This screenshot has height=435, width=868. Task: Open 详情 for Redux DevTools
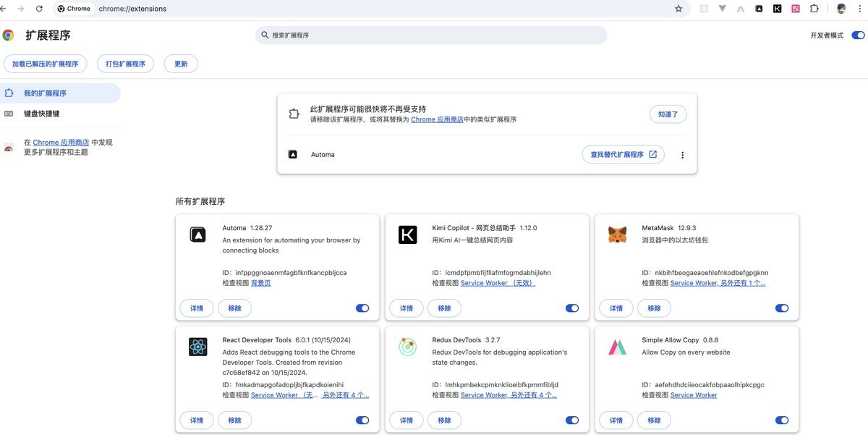click(407, 421)
